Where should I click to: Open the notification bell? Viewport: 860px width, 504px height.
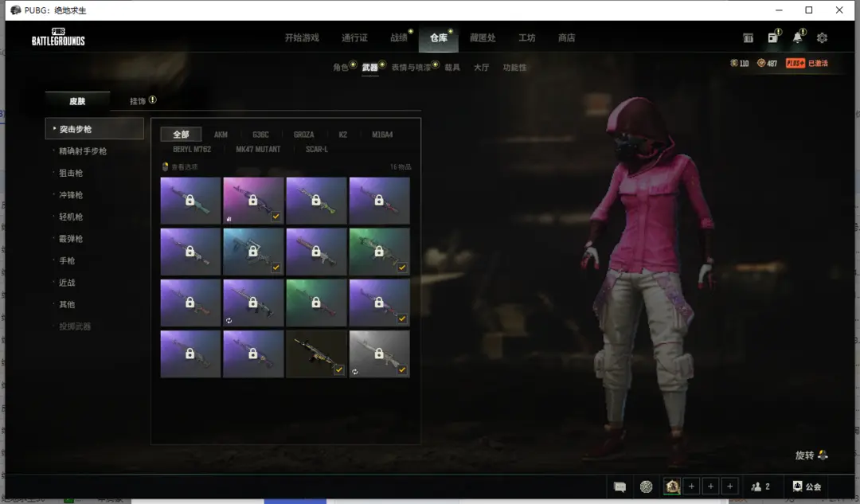(x=797, y=37)
